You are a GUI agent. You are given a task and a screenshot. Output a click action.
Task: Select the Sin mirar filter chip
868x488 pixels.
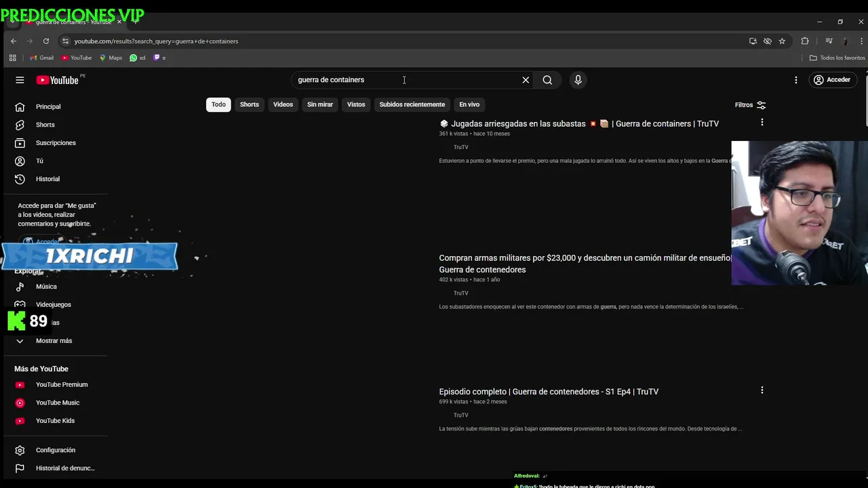point(320,104)
